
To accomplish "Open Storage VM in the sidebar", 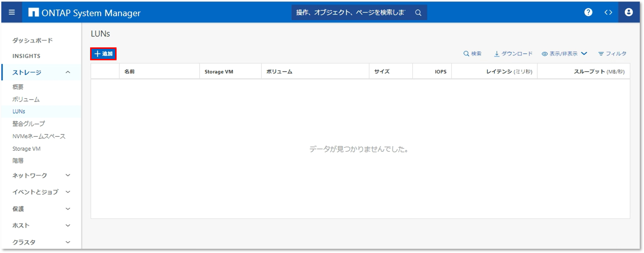I will 26,149.
